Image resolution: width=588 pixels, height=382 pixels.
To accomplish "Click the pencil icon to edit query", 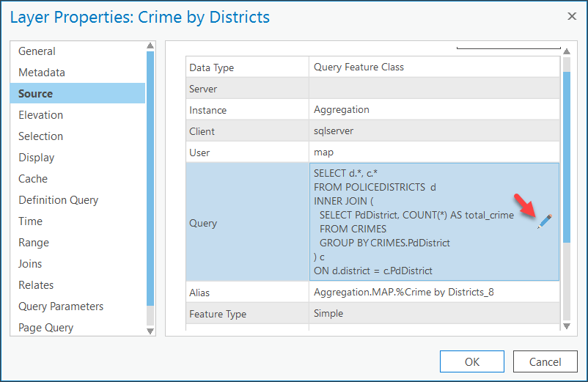I will 544,221.
